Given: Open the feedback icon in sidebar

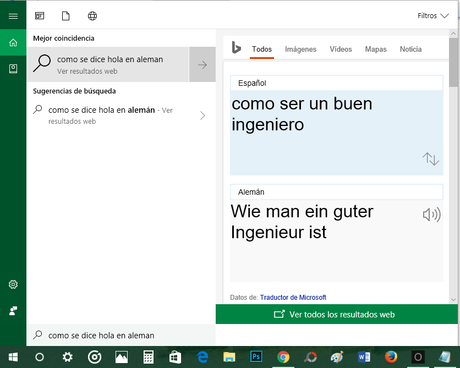Looking at the screenshot, I should 13,311.
